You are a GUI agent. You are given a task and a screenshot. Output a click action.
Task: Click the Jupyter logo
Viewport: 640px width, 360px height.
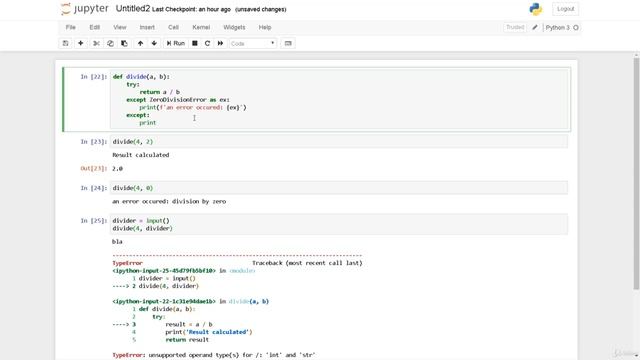pyautogui.click(x=85, y=9)
